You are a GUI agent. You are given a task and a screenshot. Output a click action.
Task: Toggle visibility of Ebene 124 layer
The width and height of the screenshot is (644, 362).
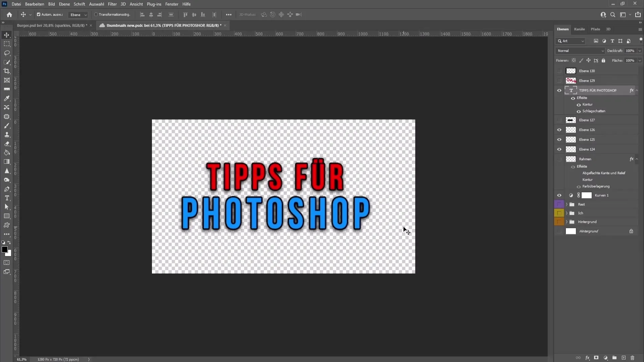pos(559,149)
